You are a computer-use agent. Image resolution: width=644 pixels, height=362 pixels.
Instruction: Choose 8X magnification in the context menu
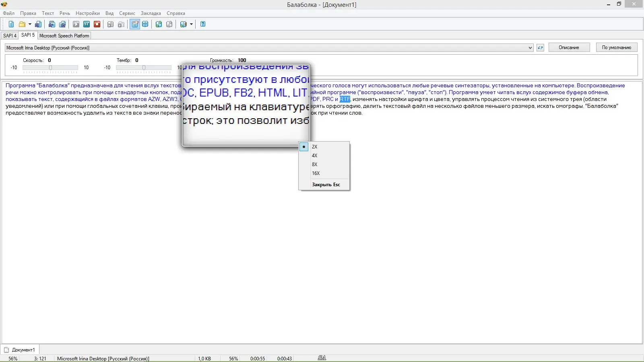pos(324,165)
